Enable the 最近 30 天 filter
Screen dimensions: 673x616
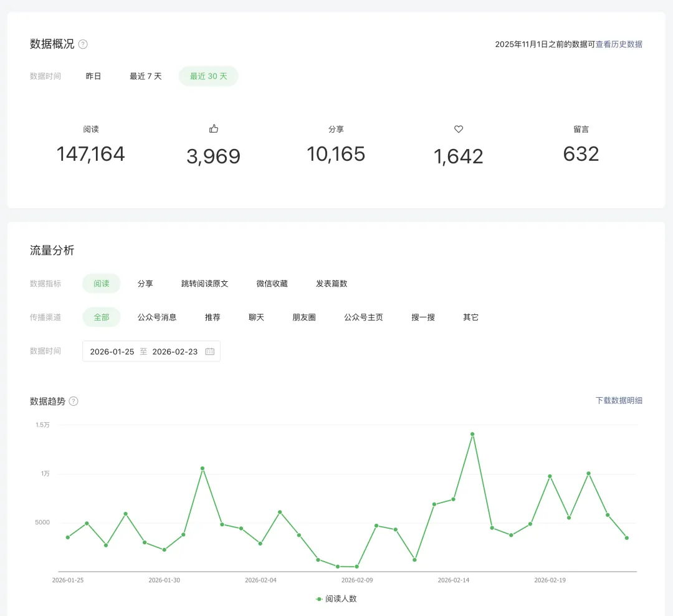[x=208, y=75]
